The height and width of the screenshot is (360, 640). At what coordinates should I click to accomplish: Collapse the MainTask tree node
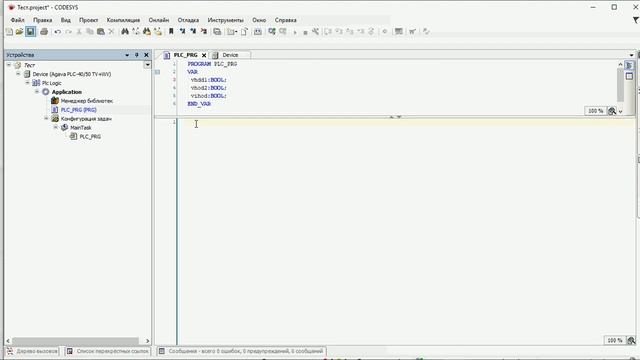click(56, 127)
